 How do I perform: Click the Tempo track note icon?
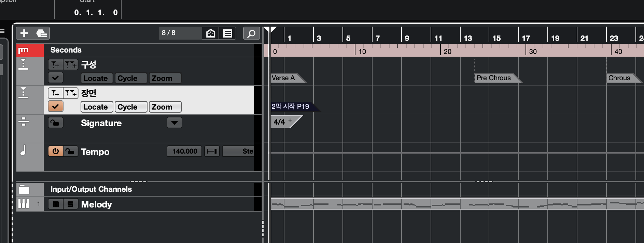23,150
